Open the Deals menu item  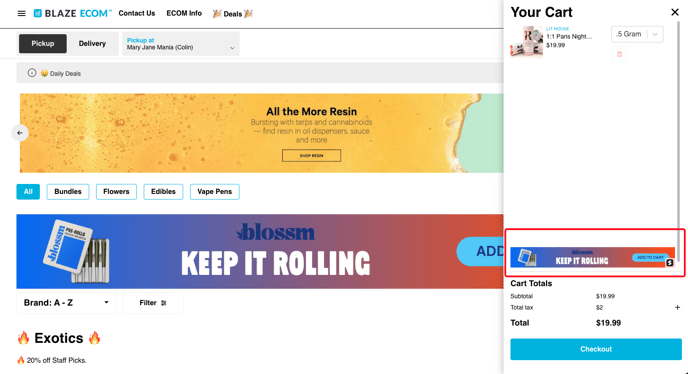[233, 14]
